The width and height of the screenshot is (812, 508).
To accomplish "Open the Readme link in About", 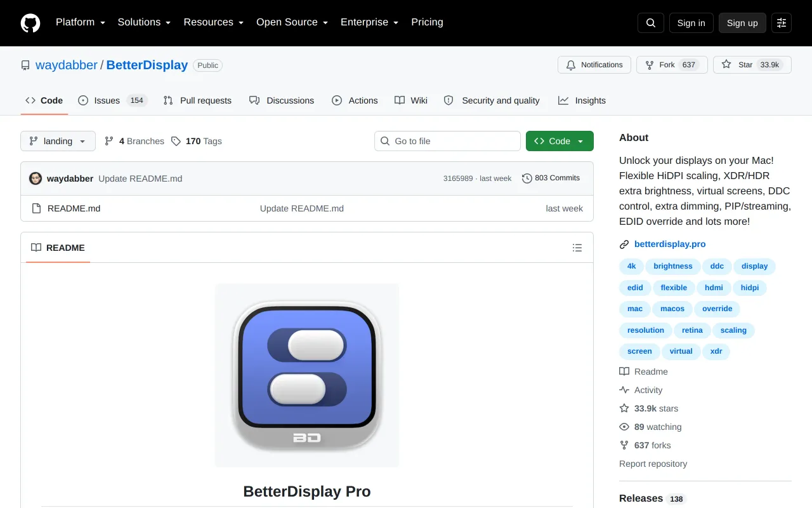I will [643, 371].
